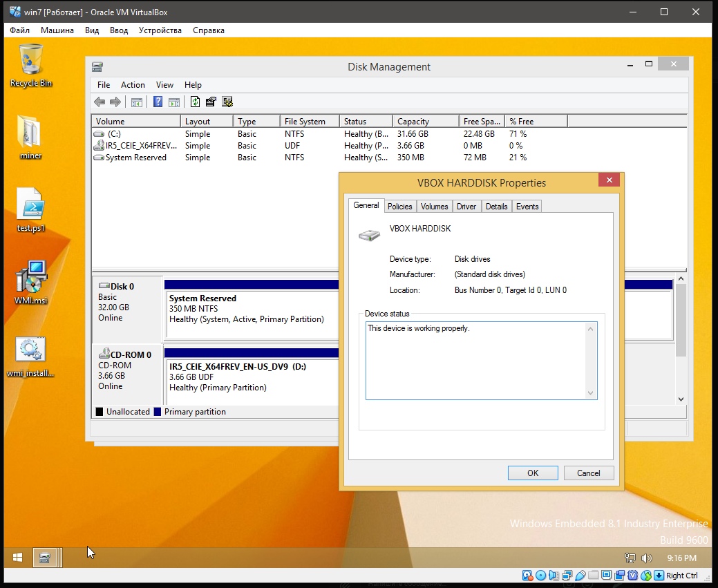
Task: Click the VirtualBox recording indicator icon
Action: [620, 576]
